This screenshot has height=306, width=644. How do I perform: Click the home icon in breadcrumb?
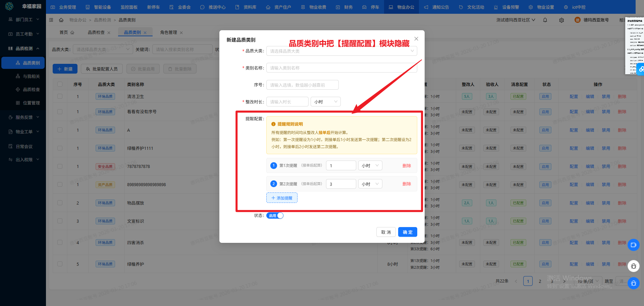61,20
